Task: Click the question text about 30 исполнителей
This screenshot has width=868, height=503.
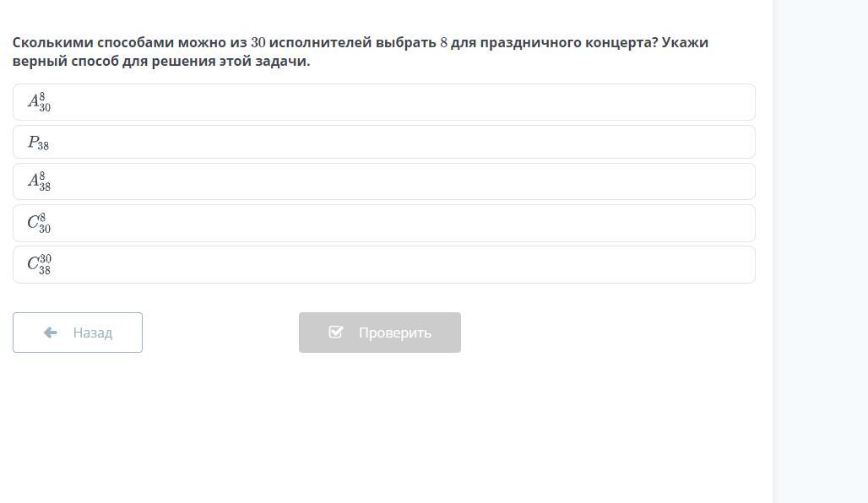Action: tap(361, 51)
